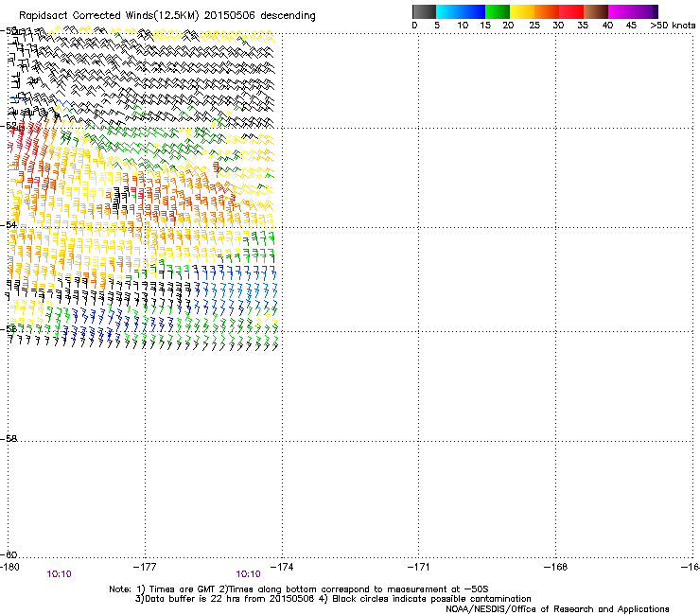Click the '-171' longitude axis label
Screen dimensions: 700x615
point(418,567)
